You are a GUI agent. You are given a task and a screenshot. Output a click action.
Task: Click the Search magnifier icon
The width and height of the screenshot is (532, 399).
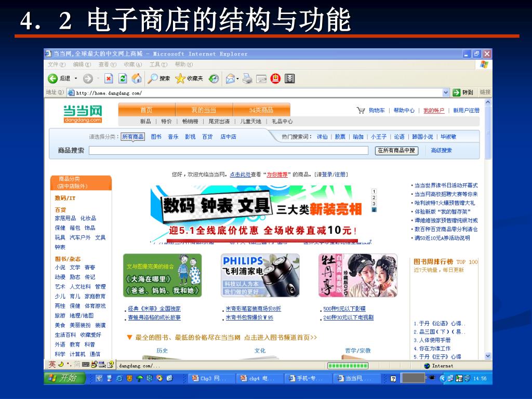pos(153,79)
